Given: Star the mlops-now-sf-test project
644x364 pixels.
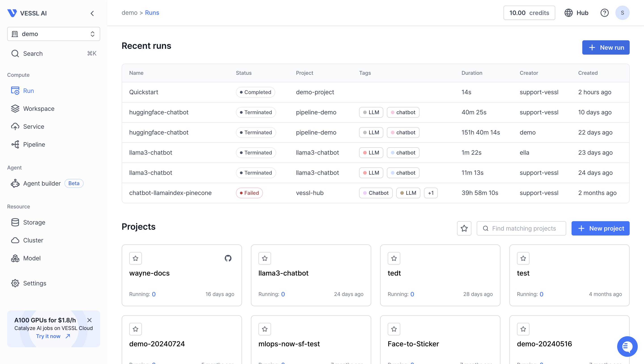Looking at the screenshot, I should [x=265, y=329].
